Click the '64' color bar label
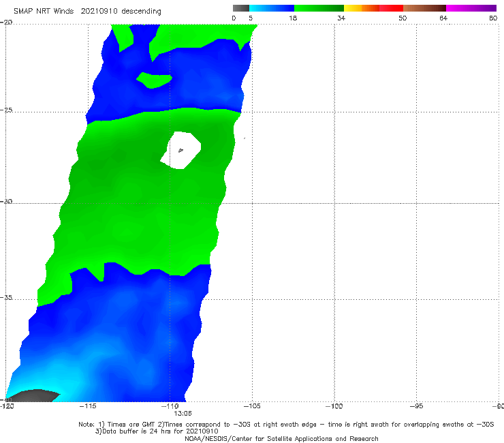Screen dimensions: 504x443 click(x=443, y=18)
